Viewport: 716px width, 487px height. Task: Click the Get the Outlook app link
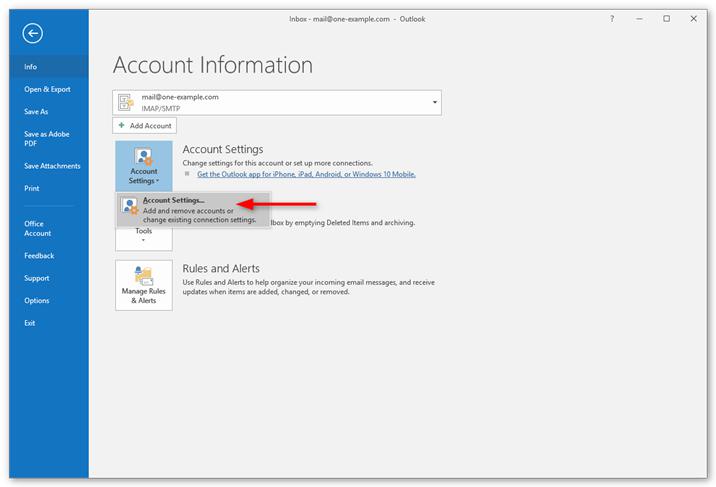306,174
